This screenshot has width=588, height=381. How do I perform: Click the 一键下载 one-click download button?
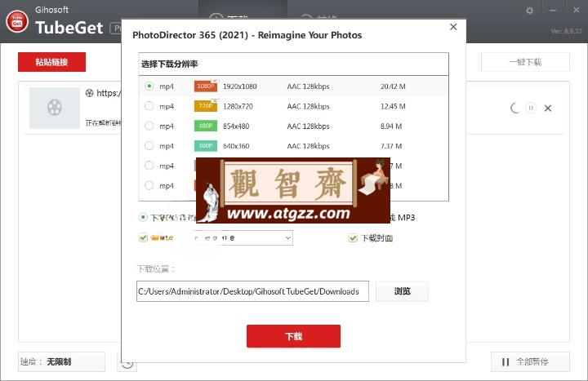point(525,62)
